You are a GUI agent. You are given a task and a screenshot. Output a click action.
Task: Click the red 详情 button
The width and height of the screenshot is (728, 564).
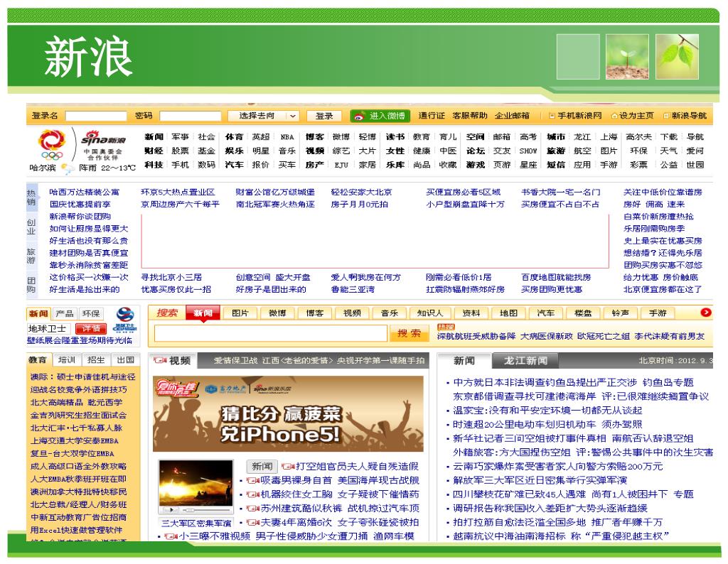click(x=91, y=328)
